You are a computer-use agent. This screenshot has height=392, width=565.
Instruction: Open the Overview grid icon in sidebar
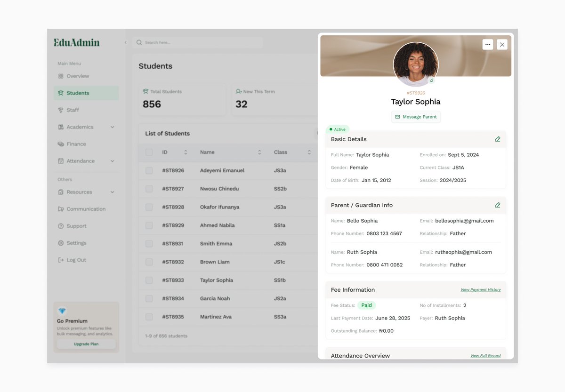tap(61, 76)
